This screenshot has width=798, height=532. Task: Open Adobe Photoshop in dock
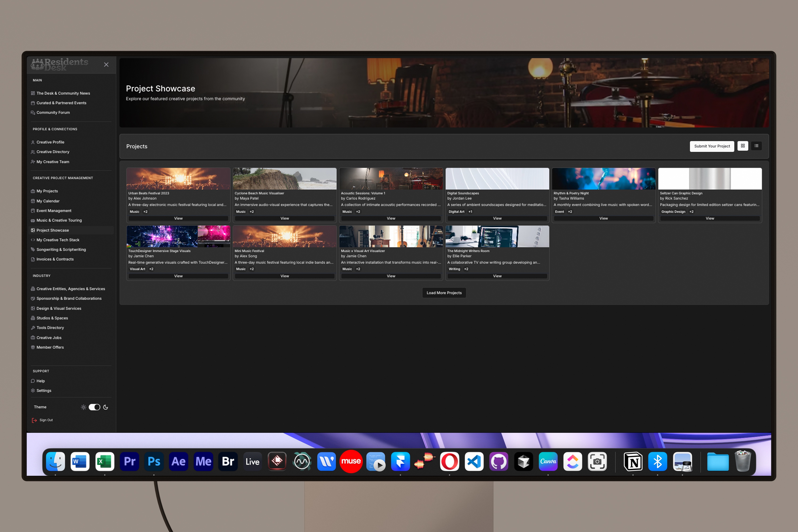[x=154, y=461]
